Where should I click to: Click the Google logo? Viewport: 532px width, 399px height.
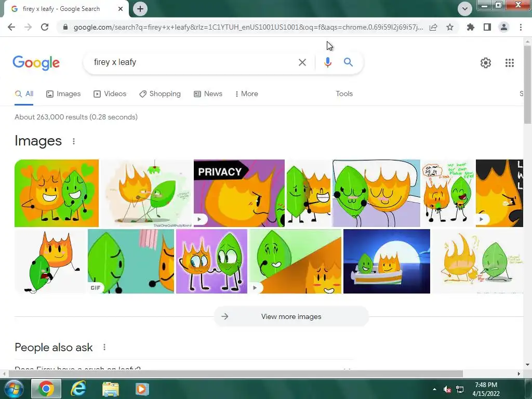(x=36, y=62)
